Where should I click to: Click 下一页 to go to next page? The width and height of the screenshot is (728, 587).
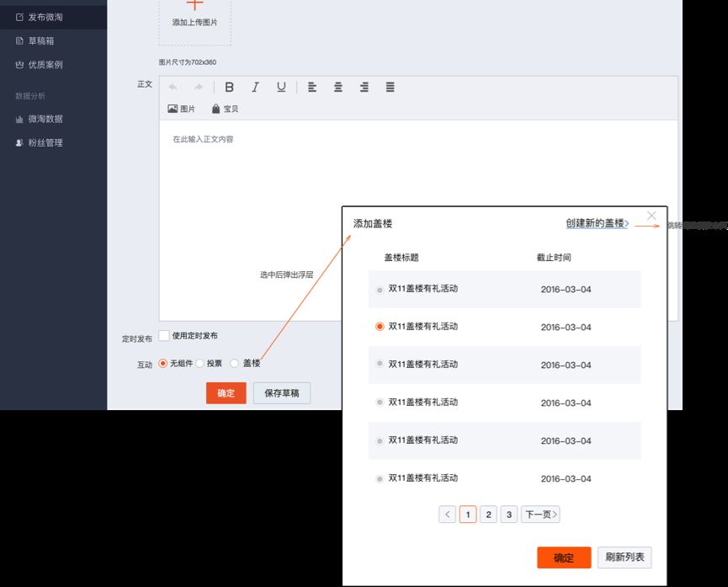(540, 515)
